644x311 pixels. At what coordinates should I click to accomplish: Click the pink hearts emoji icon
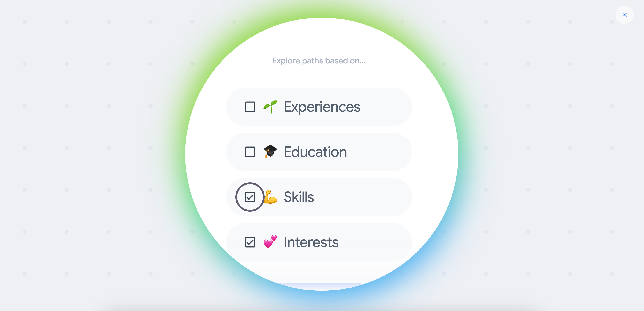point(270,242)
